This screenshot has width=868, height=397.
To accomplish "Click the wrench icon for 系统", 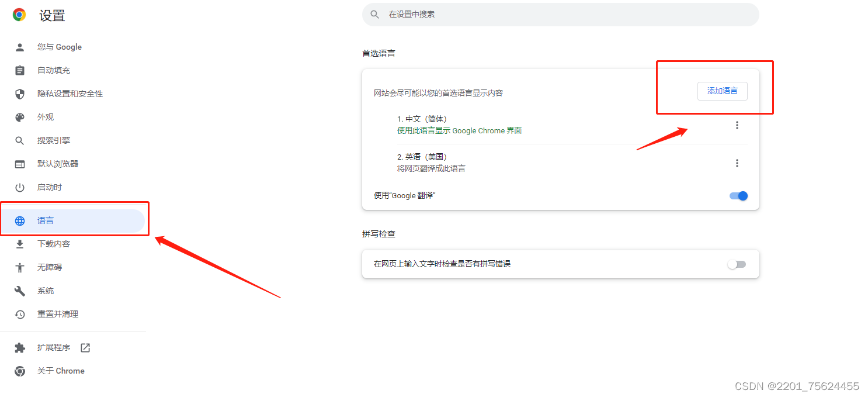I will click(20, 291).
